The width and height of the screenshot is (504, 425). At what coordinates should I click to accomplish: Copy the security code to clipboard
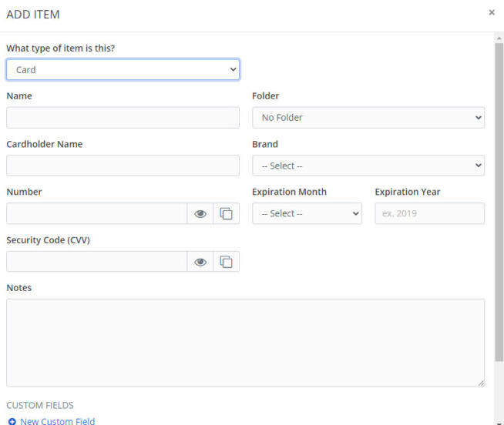click(226, 262)
